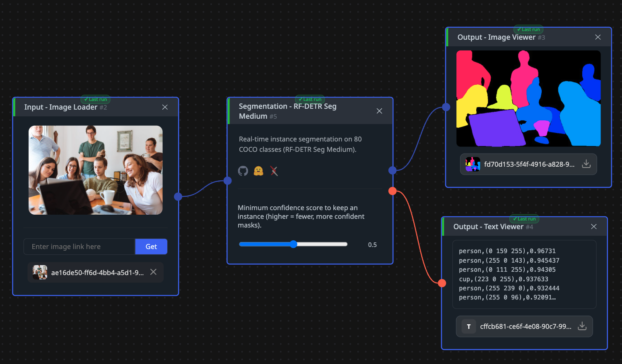Click the result line person,(0 111 255),0.94305
This screenshot has height=364, width=622.
click(507, 270)
